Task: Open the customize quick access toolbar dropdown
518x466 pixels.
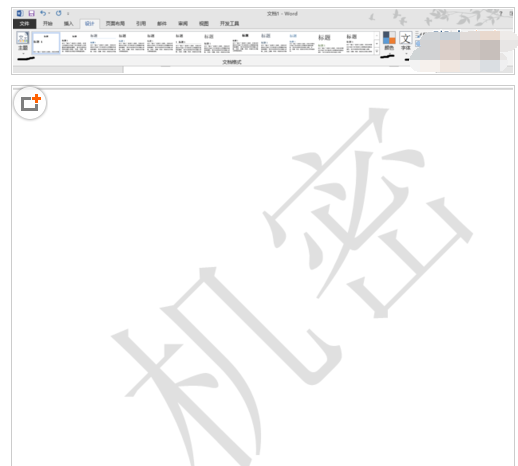Action: tap(68, 14)
